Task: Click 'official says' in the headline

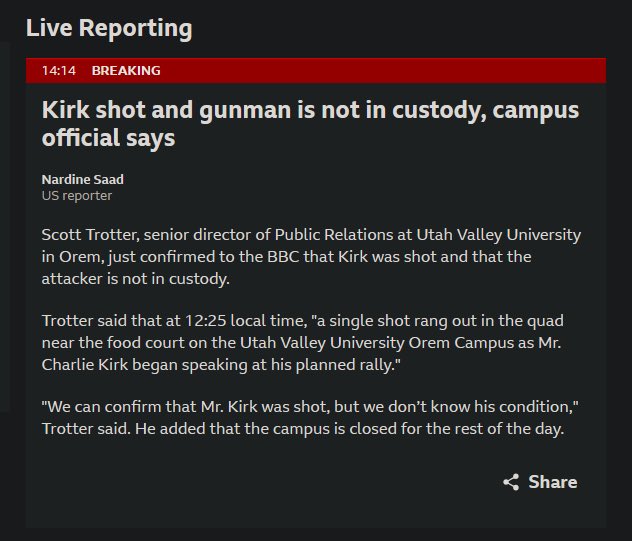Action: [x=108, y=138]
